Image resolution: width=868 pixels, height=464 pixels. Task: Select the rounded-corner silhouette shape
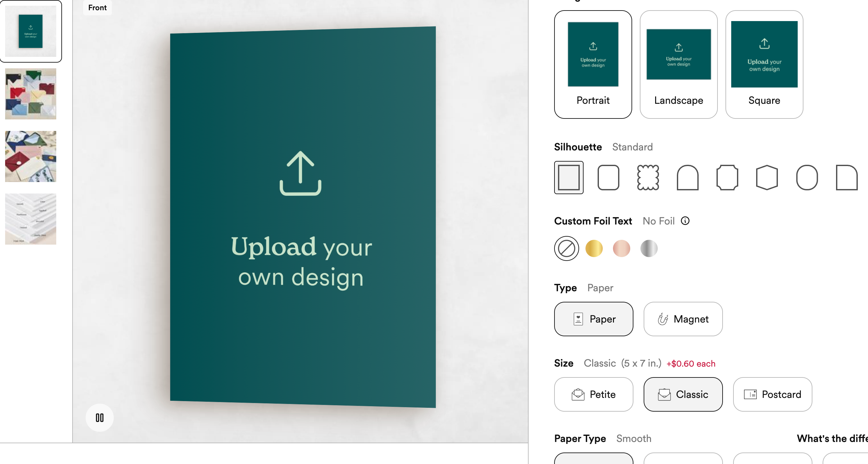point(608,178)
